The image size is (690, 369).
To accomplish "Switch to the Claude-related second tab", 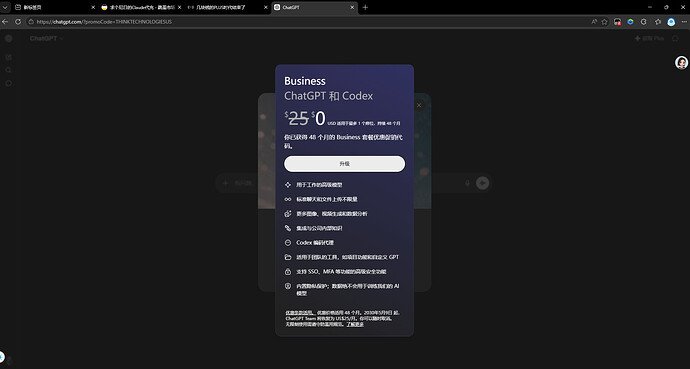I will click(x=141, y=7).
